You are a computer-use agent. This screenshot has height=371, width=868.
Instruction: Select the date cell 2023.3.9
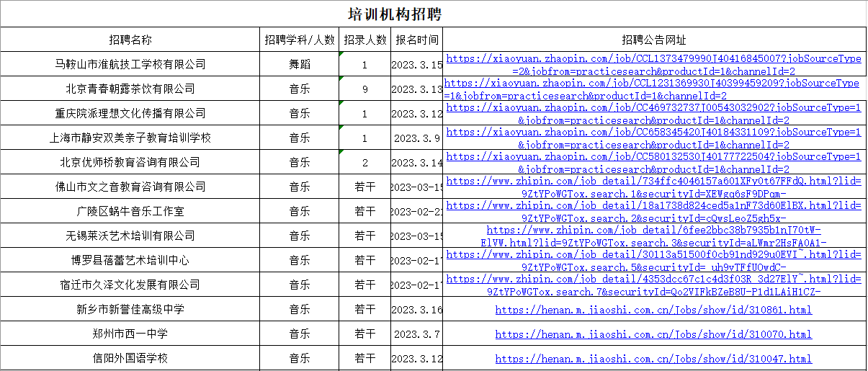point(416,138)
